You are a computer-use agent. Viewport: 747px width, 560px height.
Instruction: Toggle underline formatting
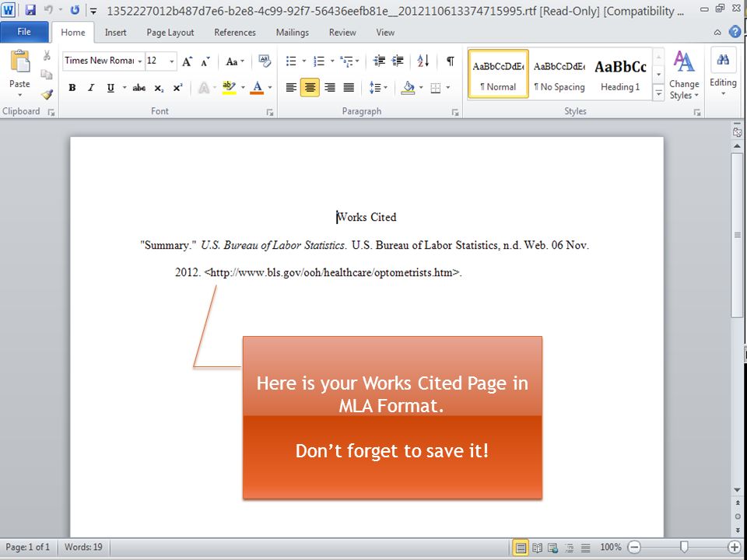coord(110,88)
